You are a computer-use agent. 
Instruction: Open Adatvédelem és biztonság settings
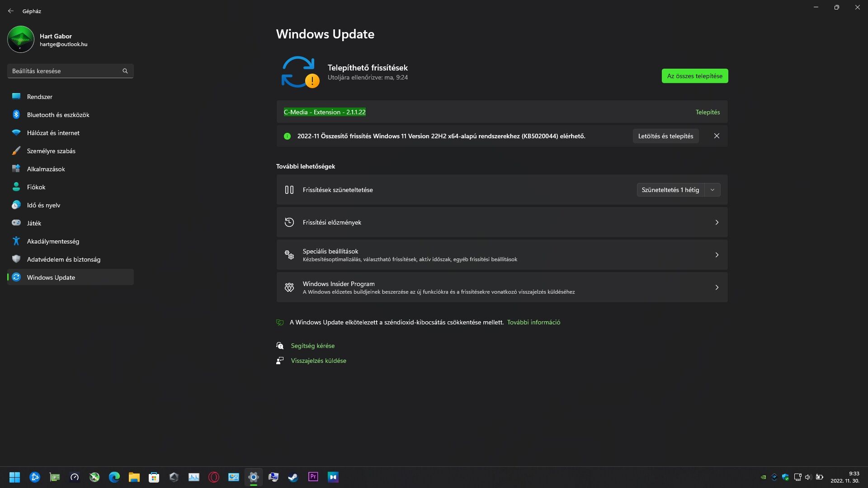coord(70,259)
